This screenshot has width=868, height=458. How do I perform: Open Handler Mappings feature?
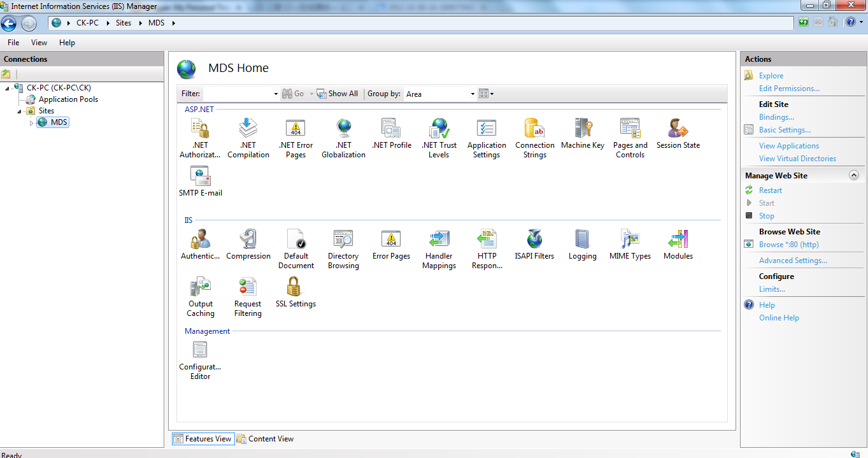439,249
